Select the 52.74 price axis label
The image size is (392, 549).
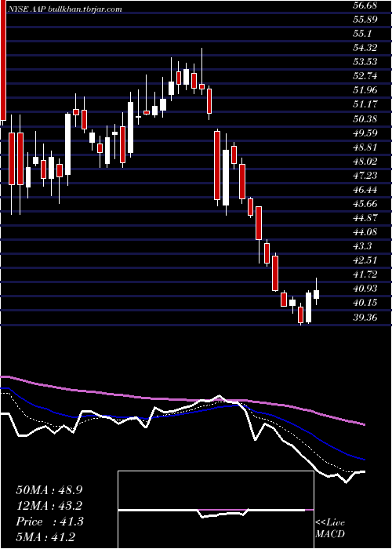click(365, 76)
